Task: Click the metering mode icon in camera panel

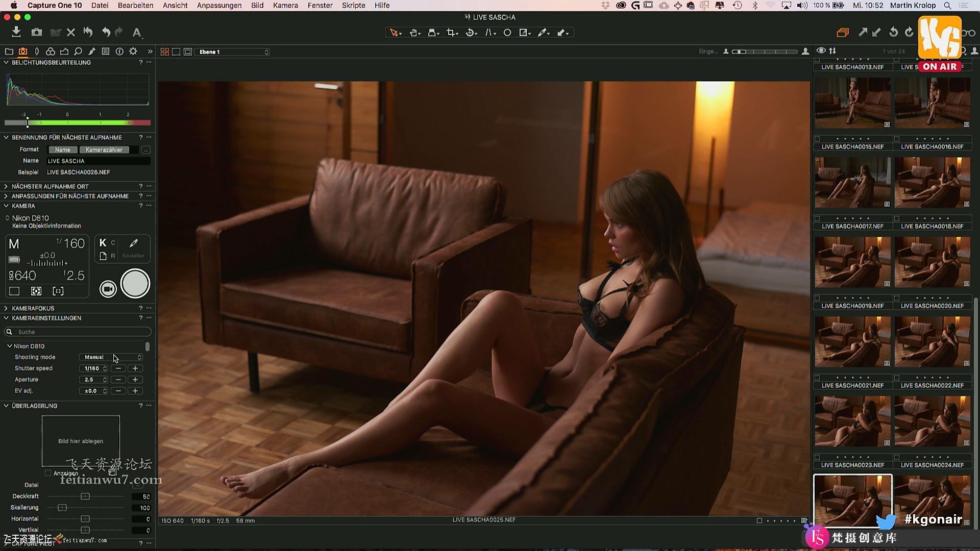Action: 36,291
